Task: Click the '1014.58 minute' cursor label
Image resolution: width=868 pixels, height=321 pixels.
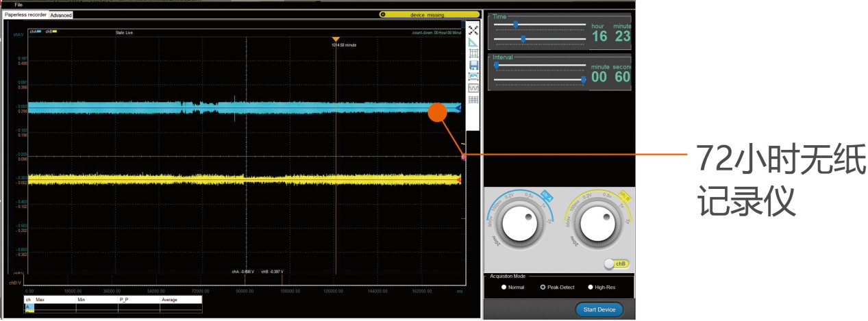Action: 344,45
